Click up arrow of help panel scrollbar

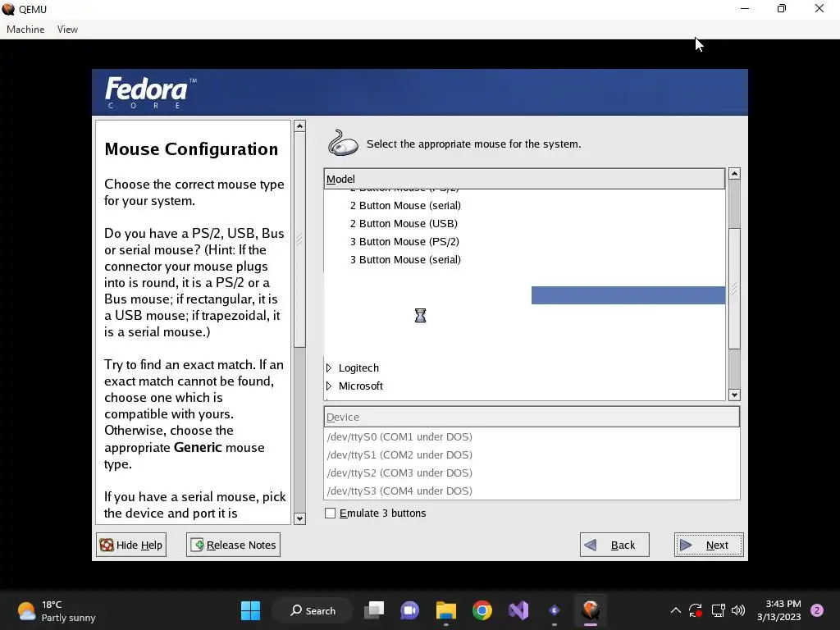pos(300,126)
